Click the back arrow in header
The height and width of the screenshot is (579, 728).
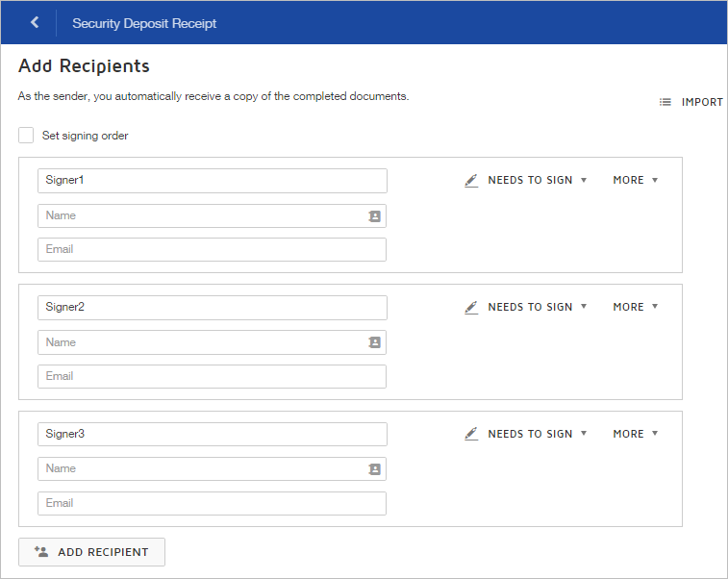tap(35, 22)
